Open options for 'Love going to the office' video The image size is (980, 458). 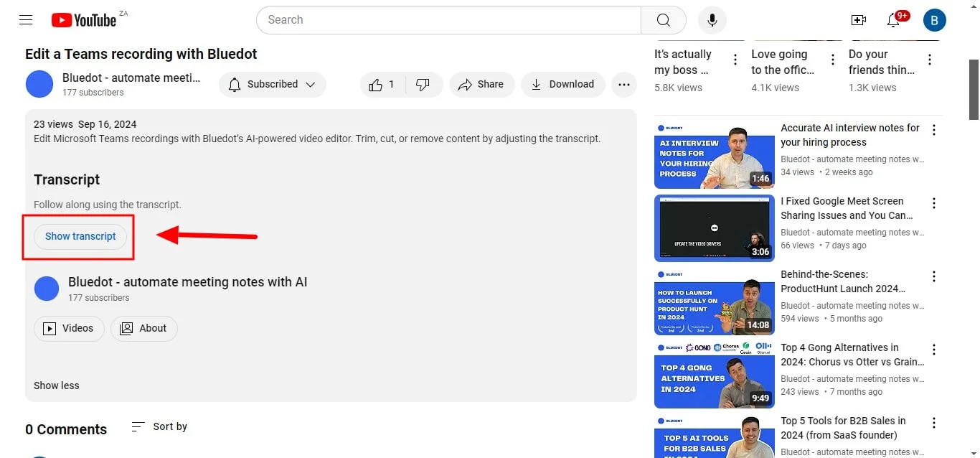(x=832, y=60)
